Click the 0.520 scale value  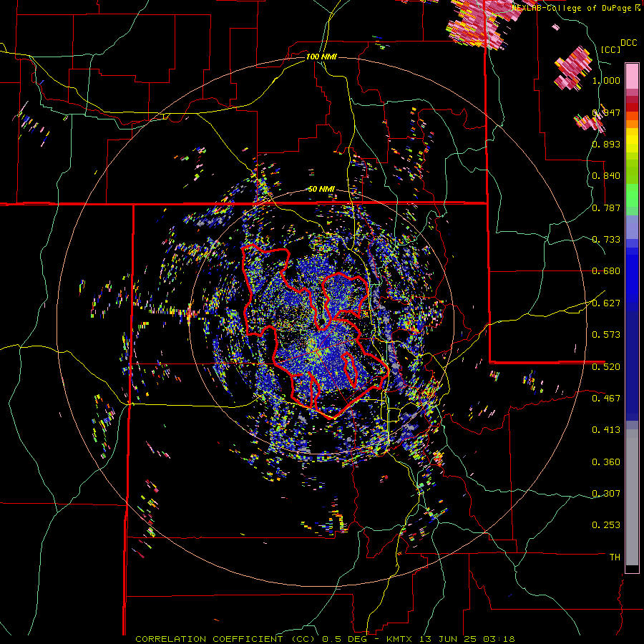[606, 366]
